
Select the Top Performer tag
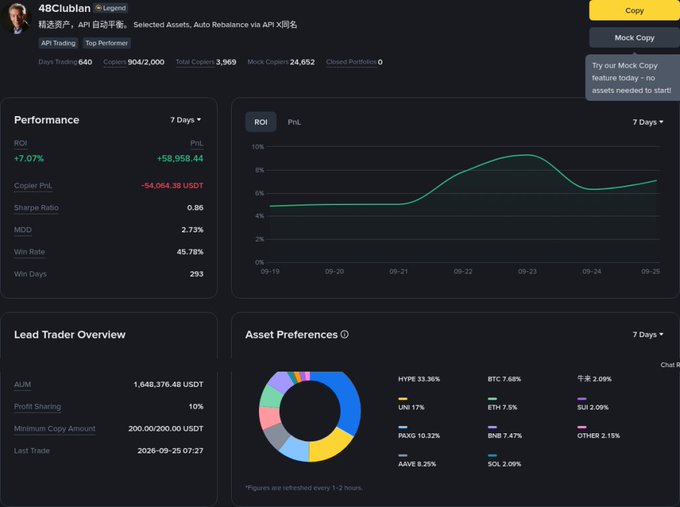click(x=107, y=43)
